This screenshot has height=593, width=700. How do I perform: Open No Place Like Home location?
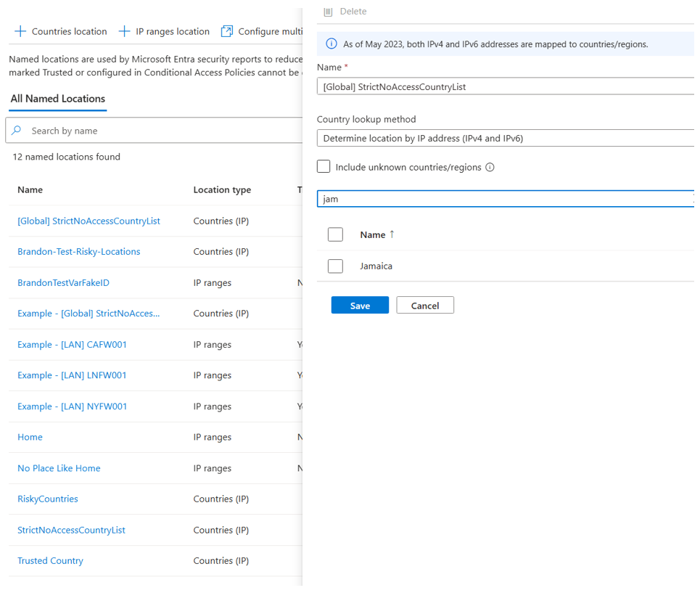click(x=59, y=468)
